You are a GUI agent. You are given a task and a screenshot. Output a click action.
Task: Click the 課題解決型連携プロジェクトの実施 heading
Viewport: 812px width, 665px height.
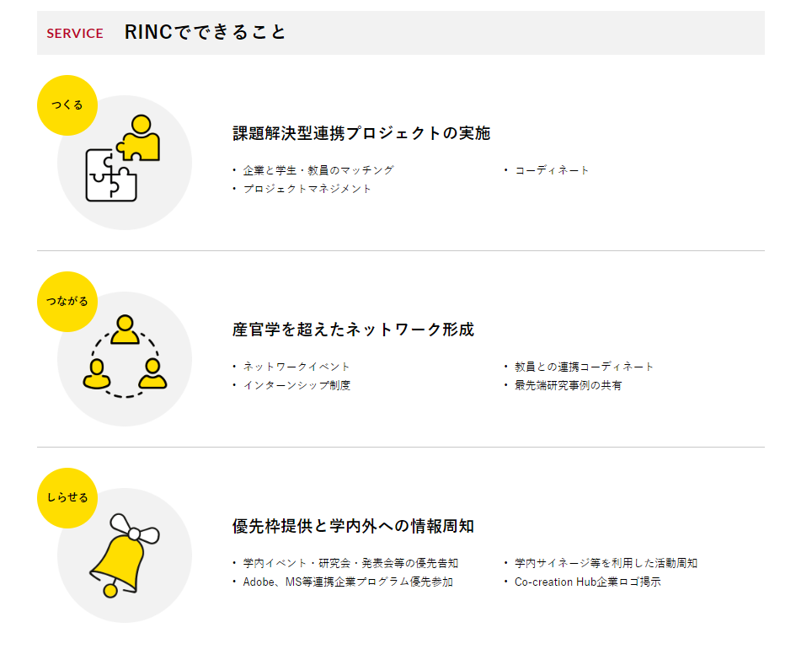coord(361,133)
